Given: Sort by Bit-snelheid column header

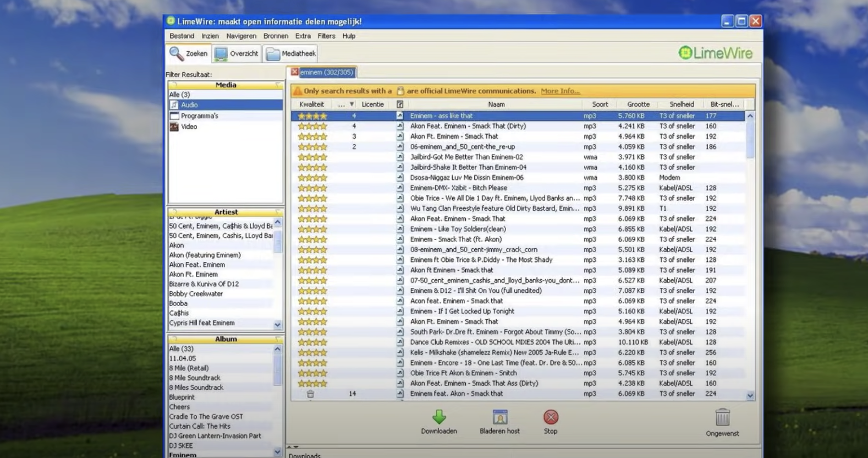Looking at the screenshot, I should tap(724, 104).
